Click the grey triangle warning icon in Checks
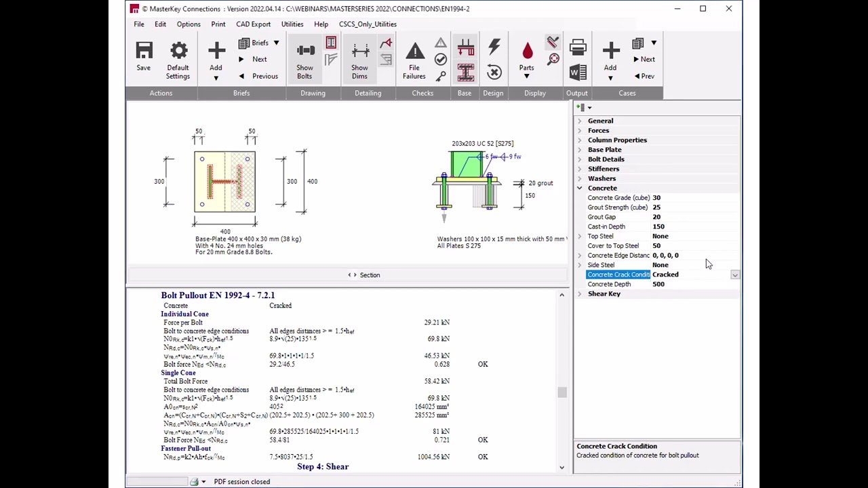This screenshot has height=488, width=868. [441, 43]
